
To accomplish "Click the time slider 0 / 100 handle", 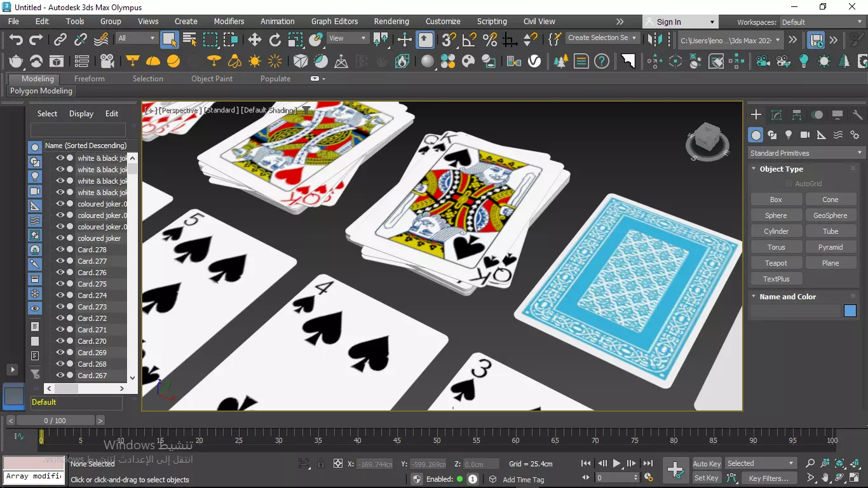I will pos(55,421).
